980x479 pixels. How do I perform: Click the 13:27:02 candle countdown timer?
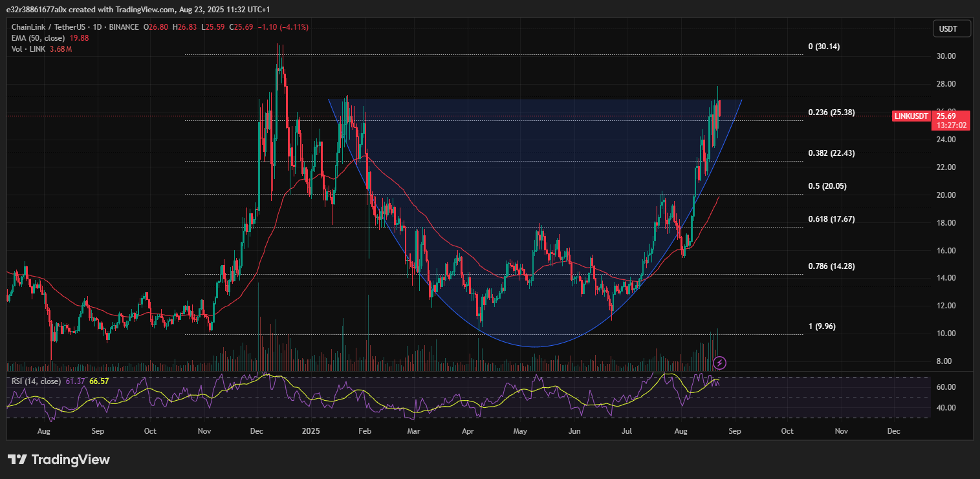coord(951,125)
